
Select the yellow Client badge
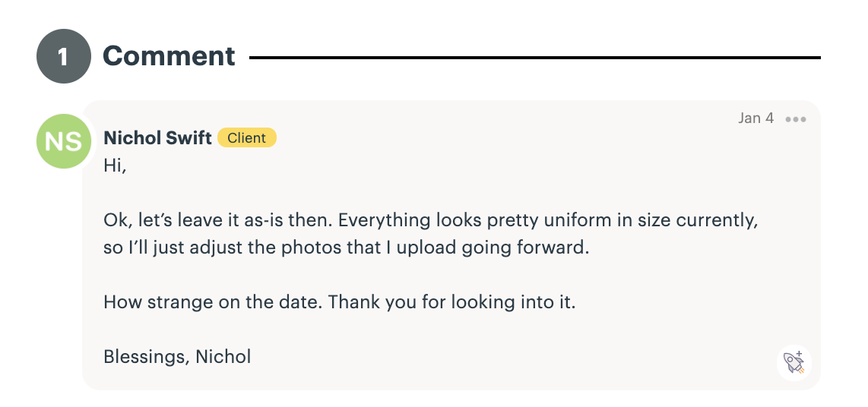pos(246,138)
